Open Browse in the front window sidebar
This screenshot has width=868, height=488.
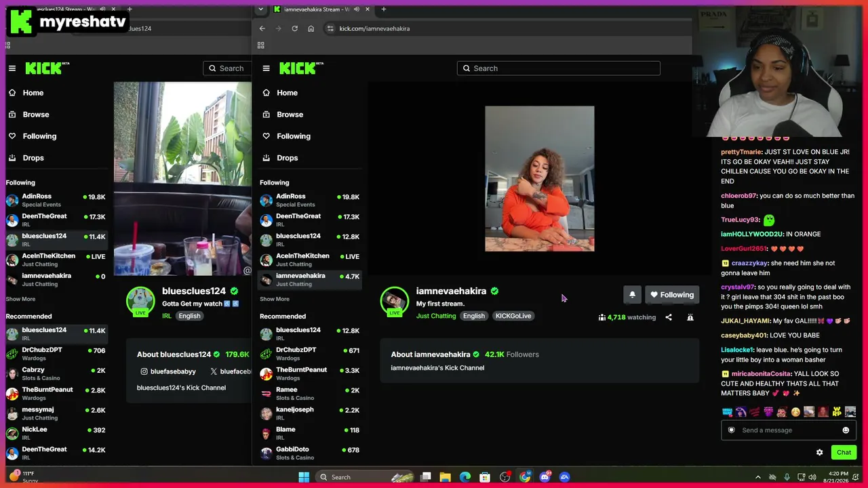[290, 115]
